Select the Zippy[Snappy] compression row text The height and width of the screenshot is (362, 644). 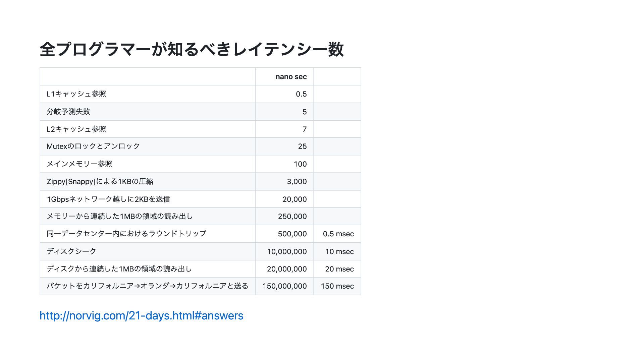pyautogui.click(x=100, y=182)
